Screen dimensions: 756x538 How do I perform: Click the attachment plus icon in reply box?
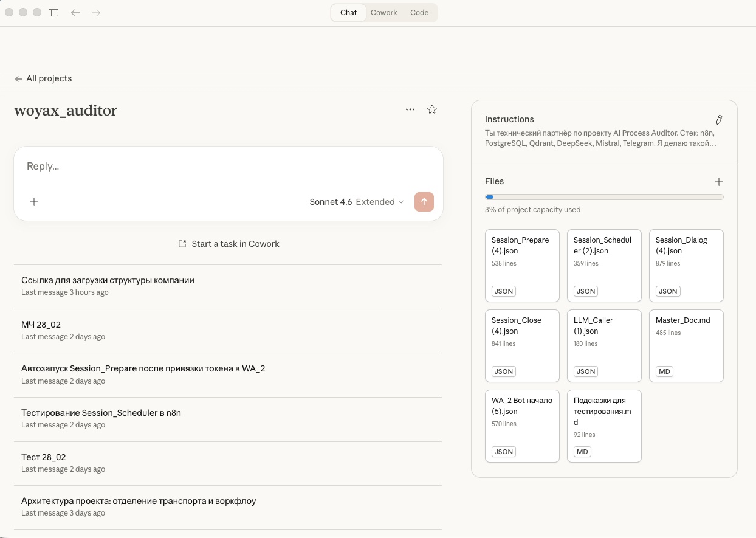34,202
